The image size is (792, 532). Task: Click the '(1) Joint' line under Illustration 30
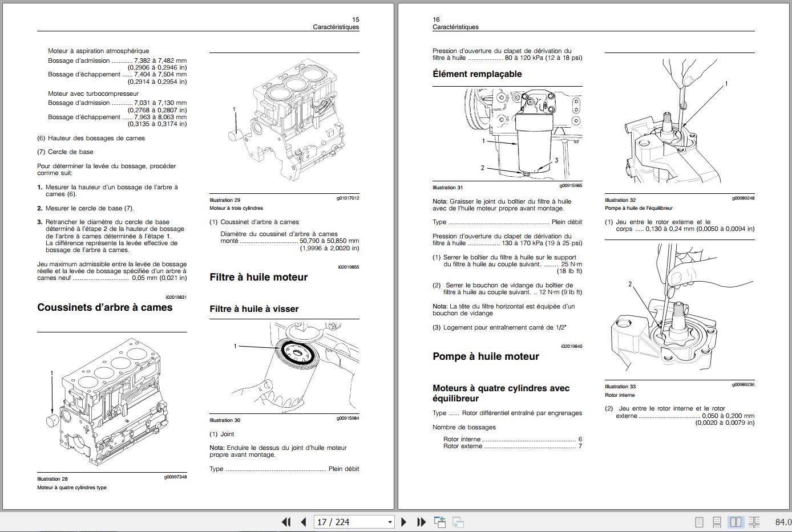point(222,434)
